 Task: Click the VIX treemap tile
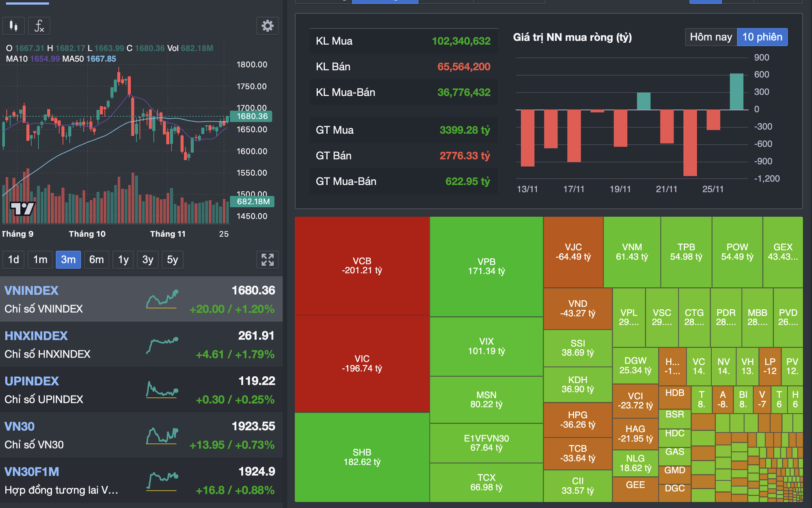point(486,346)
